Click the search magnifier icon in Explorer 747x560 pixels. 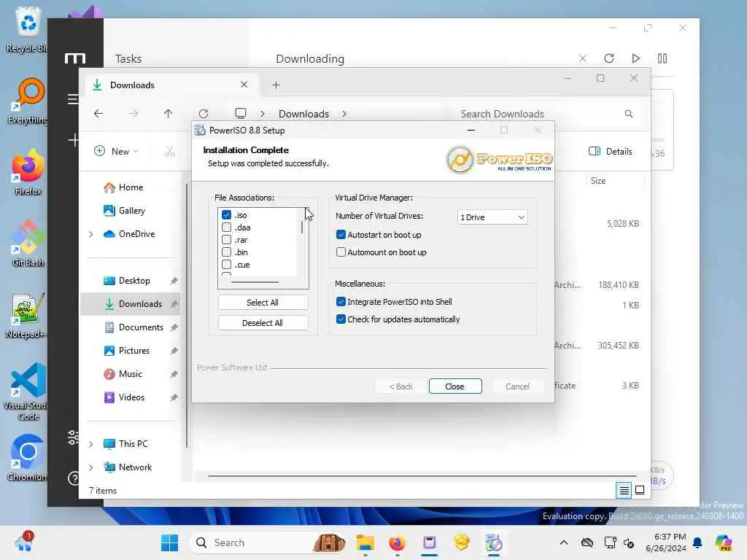[628, 114]
